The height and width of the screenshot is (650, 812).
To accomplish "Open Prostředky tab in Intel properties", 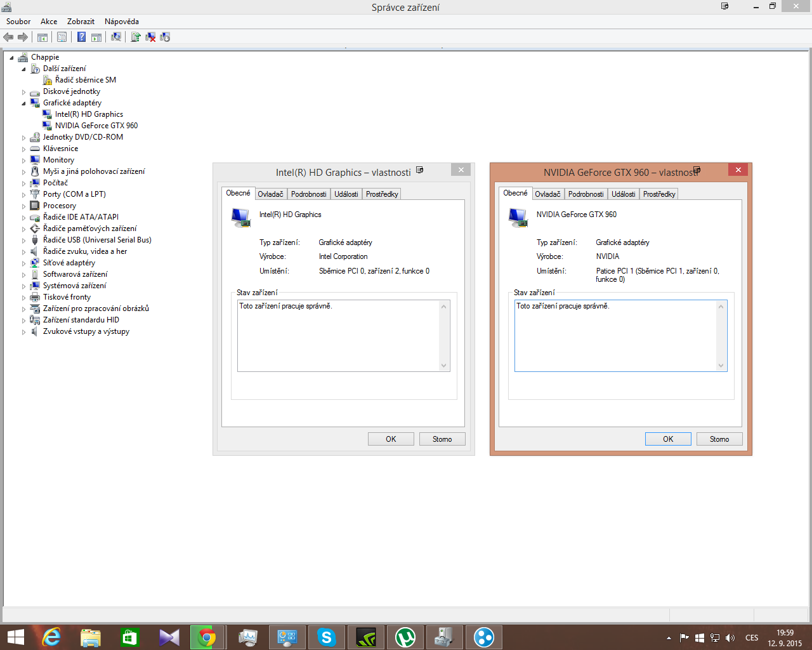I will (382, 194).
